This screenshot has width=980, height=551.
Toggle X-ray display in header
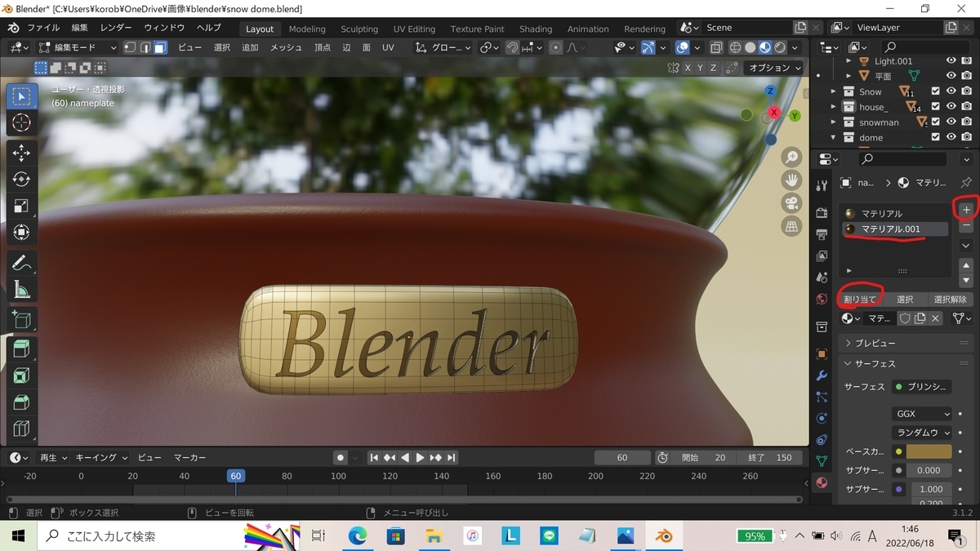[715, 47]
